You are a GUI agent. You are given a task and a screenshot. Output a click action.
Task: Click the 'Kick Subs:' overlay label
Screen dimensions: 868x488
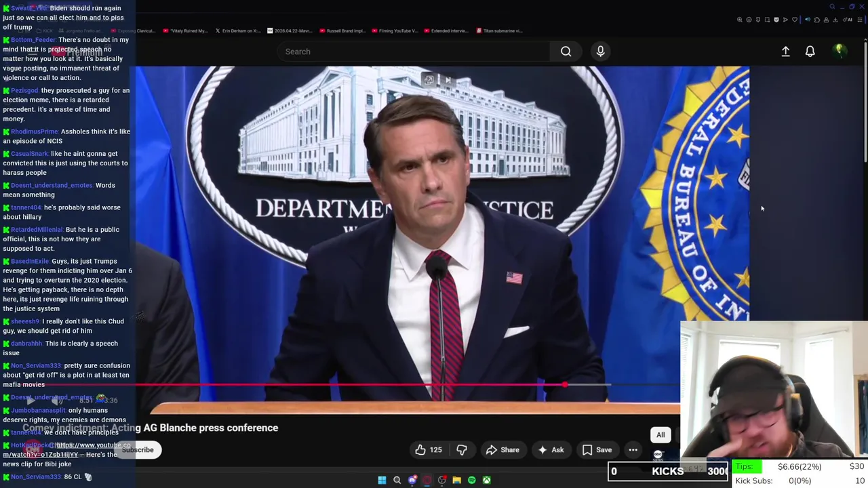click(x=754, y=481)
